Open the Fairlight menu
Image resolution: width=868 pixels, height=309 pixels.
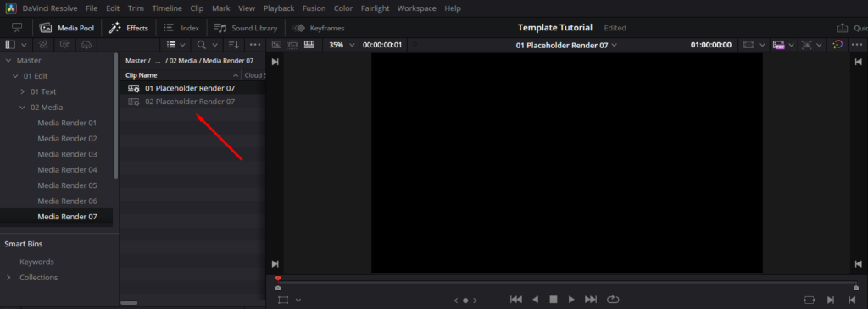point(375,8)
